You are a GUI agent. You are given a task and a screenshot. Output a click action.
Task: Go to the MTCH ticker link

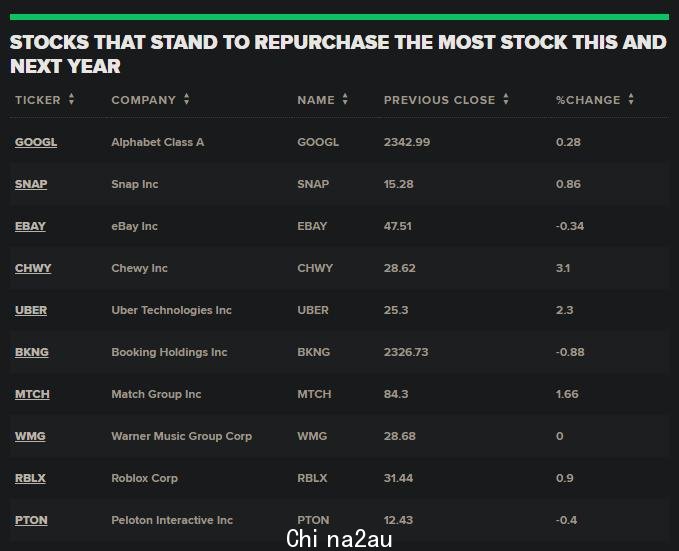click(x=32, y=394)
